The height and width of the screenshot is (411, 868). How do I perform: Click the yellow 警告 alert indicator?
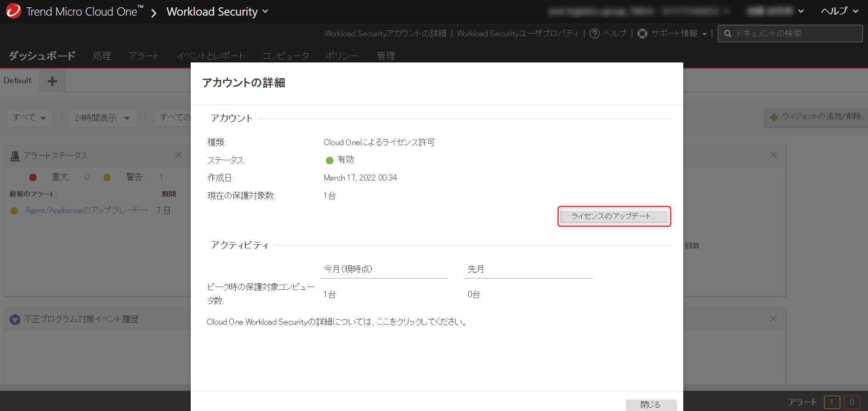pyautogui.click(x=107, y=177)
